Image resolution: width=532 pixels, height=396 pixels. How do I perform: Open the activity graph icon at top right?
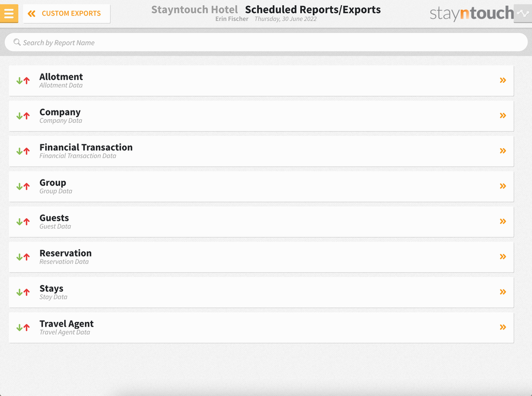pos(523,13)
